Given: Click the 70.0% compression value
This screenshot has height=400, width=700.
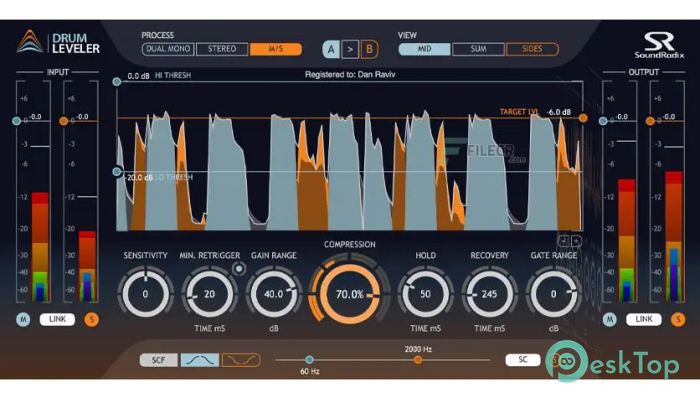Looking at the screenshot, I should point(350,294).
